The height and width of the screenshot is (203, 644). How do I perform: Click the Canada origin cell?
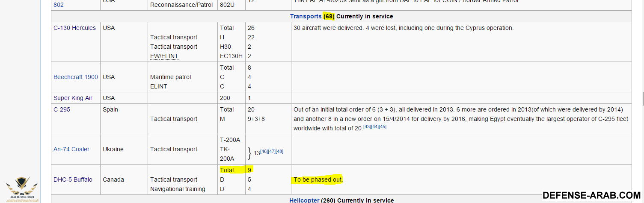point(113,179)
